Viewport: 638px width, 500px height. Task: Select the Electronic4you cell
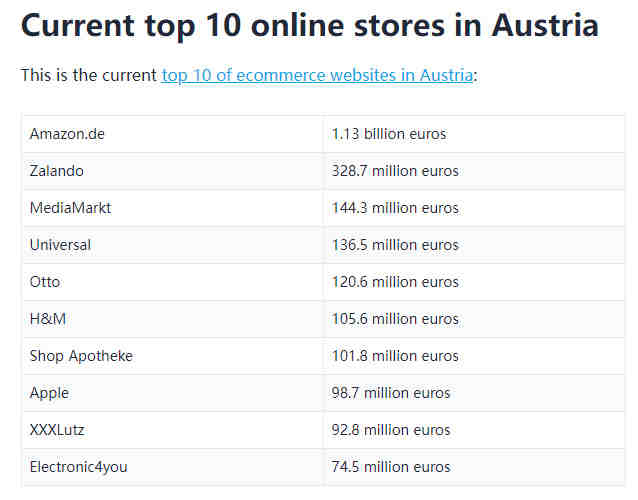coord(174,467)
